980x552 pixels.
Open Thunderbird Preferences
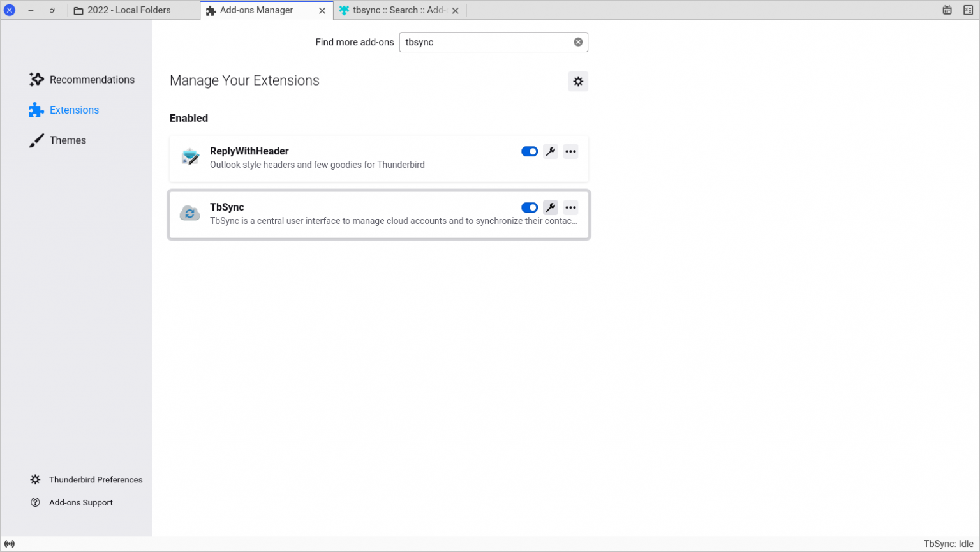point(86,480)
